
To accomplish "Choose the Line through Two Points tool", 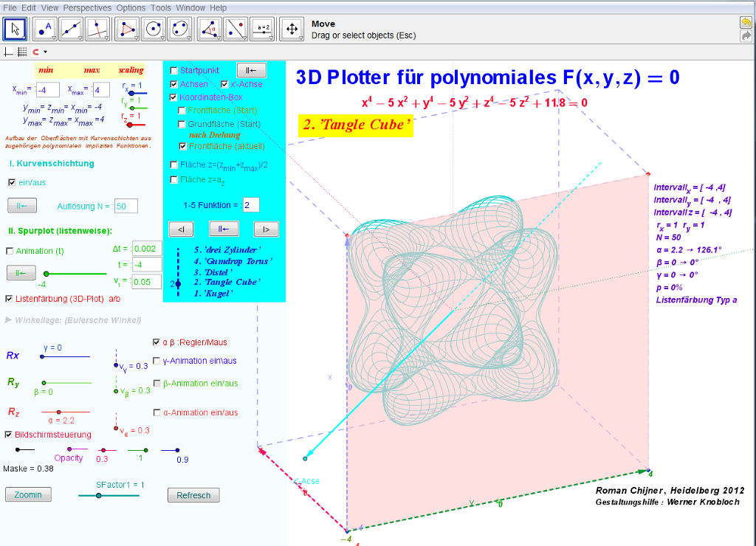I will pos(72,29).
